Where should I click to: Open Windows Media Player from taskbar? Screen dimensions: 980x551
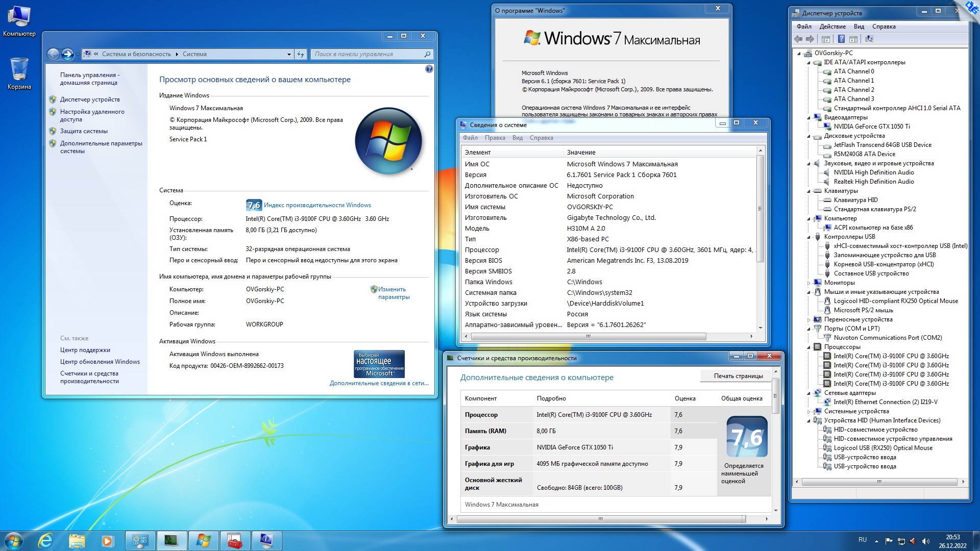(108, 541)
